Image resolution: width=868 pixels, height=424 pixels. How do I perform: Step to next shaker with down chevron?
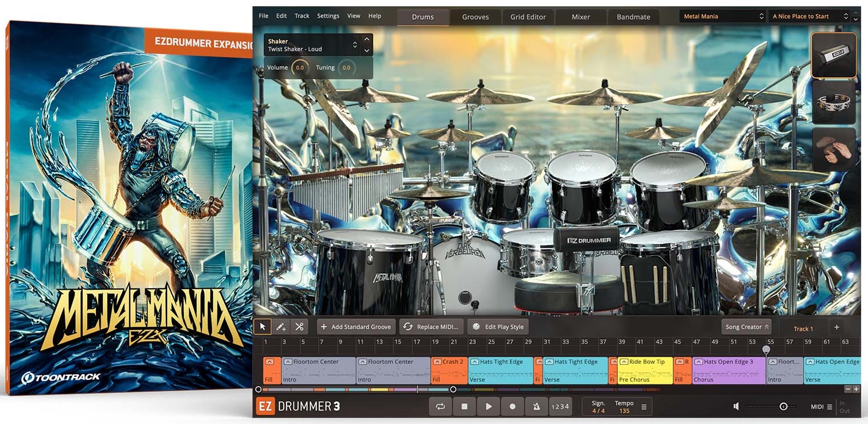pyautogui.click(x=367, y=50)
